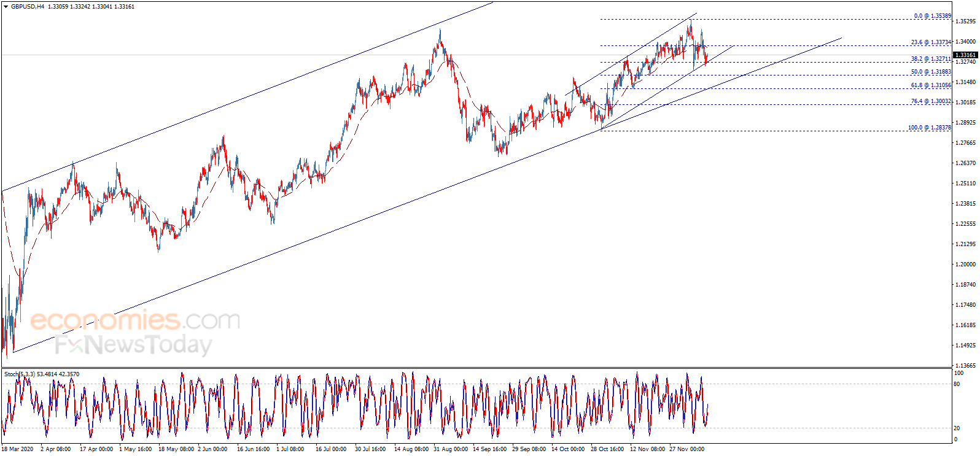Click the 18 Mar 2020 date label
The image size is (980, 456).
[x=17, y=449]
